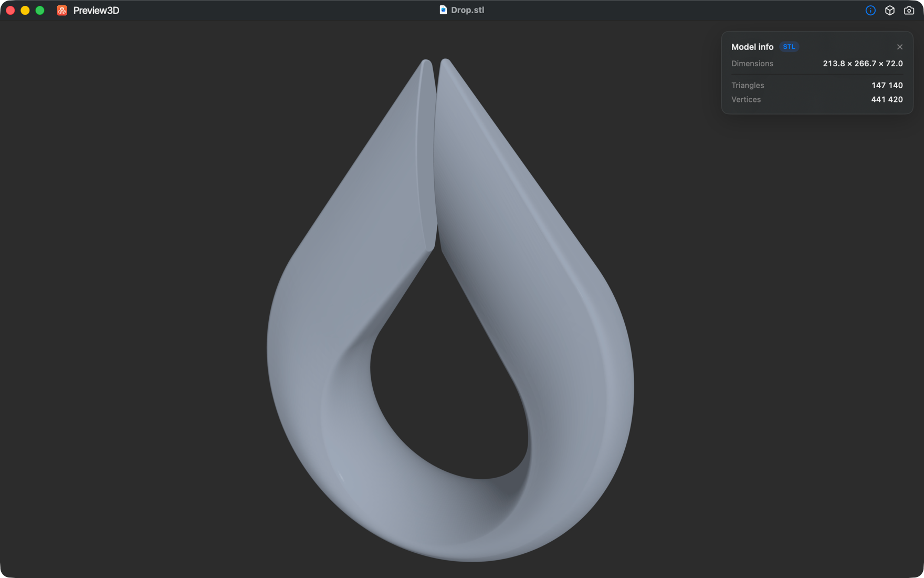Close the window with the red button

coord(10,11)
